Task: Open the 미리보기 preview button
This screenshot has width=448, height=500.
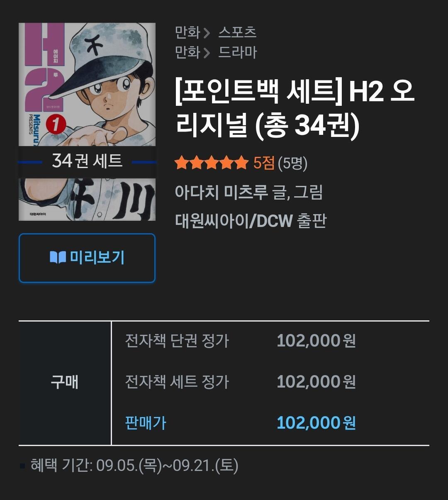Action: click(87, 258)
